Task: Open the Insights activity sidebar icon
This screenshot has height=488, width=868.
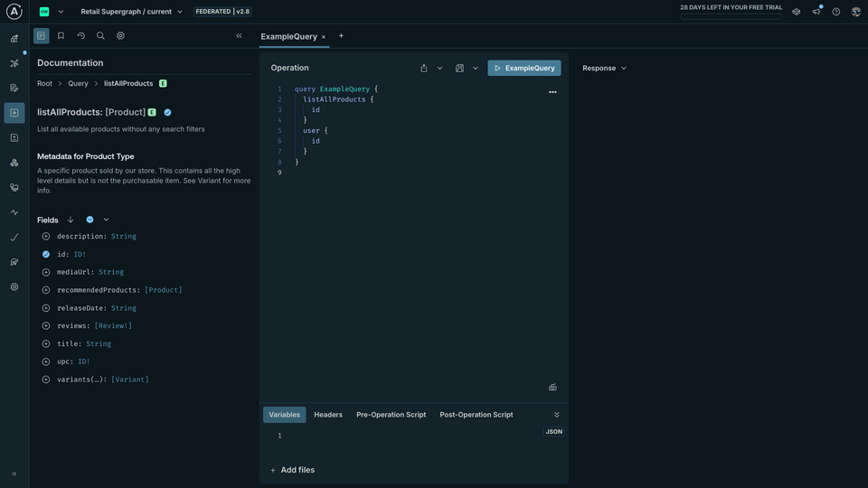Action: (x=14, y=212)
